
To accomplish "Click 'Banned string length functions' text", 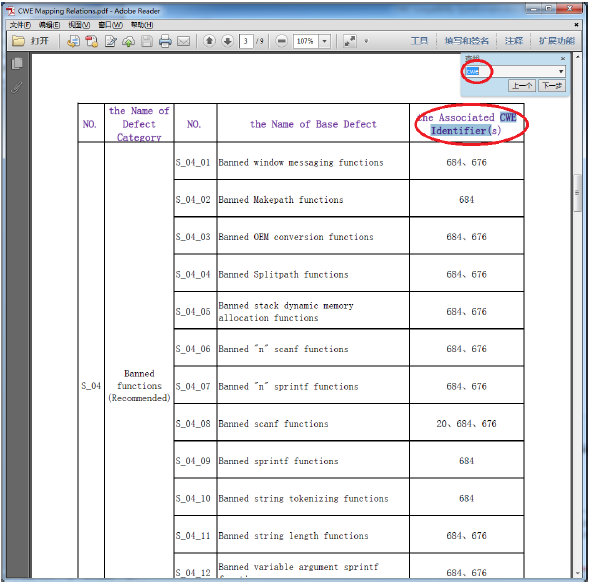I will click(x=293, y=536).
